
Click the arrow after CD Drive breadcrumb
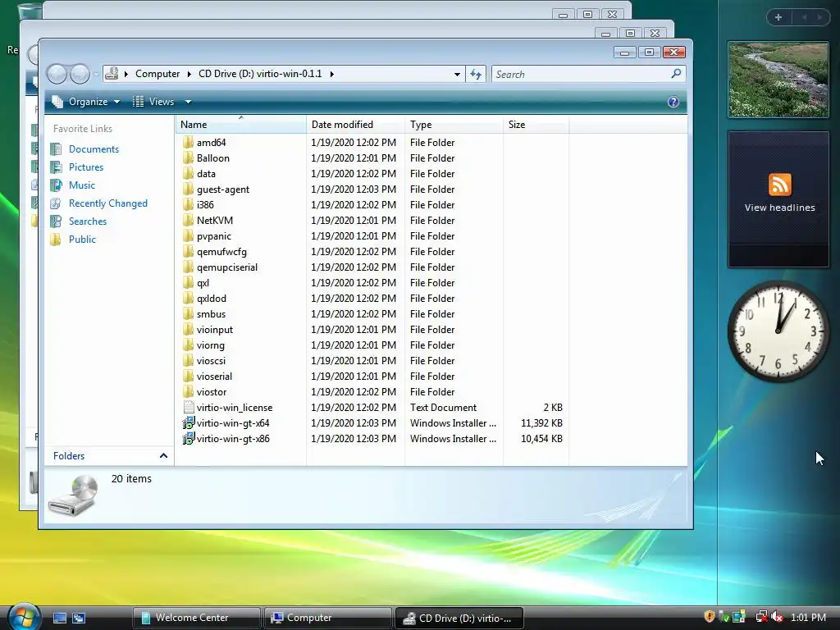pos(331,74)
